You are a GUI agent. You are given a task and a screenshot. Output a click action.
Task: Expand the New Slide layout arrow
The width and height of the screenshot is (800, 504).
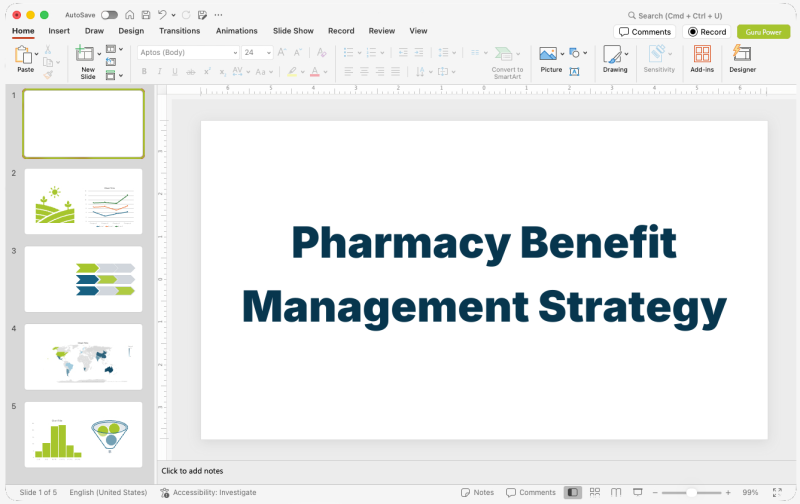coord(99,54)
